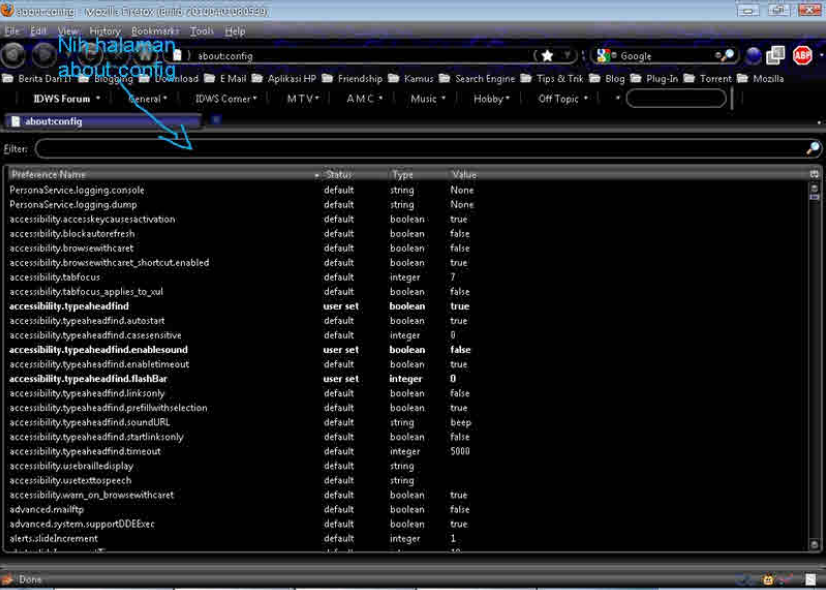Open the Adblock Plus ABP icon
The height and width of the screenshot is (590, 826).
coord(802,55)
